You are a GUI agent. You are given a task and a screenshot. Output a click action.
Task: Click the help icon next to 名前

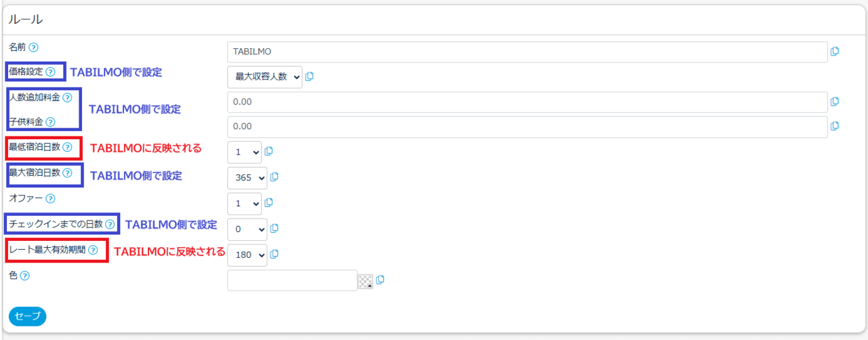[34, 48]
